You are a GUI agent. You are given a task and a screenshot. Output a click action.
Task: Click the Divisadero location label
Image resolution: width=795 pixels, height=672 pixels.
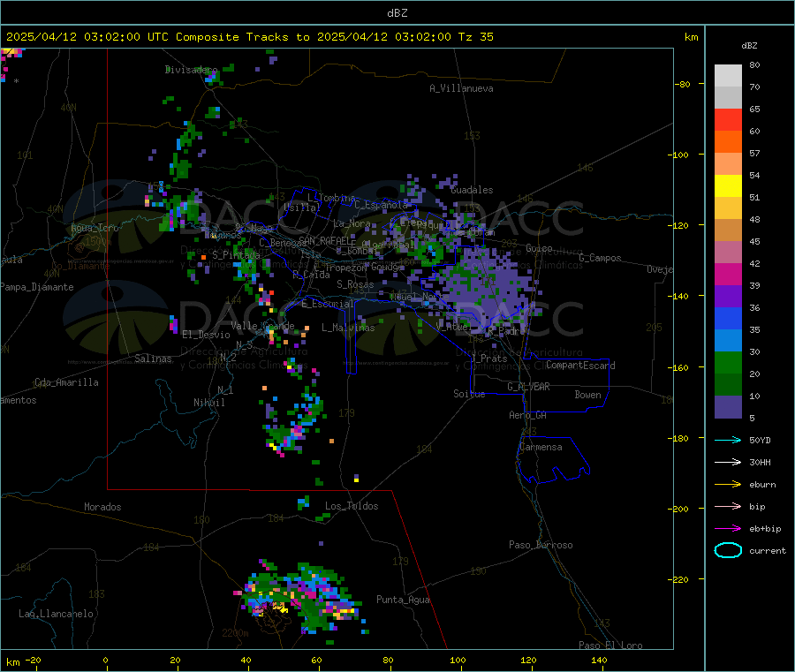point(191,70)
